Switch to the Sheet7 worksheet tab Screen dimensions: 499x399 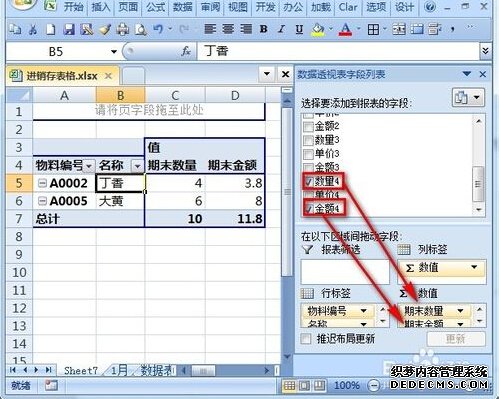[81, 370]
